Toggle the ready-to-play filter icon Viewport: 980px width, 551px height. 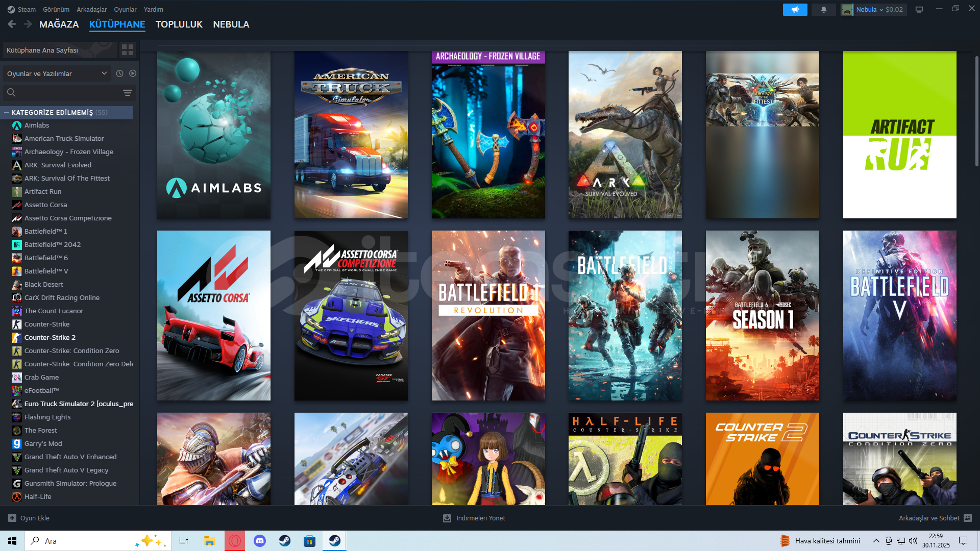pos(133,73)
